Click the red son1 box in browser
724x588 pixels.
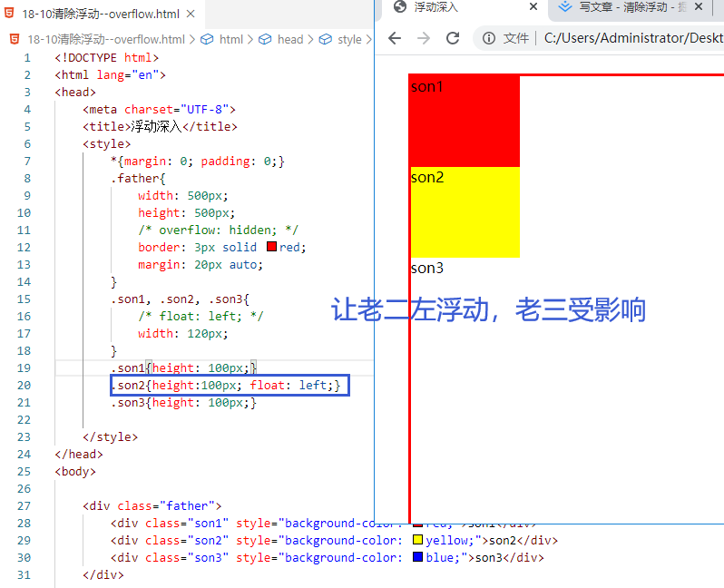[x=465, y=121]
